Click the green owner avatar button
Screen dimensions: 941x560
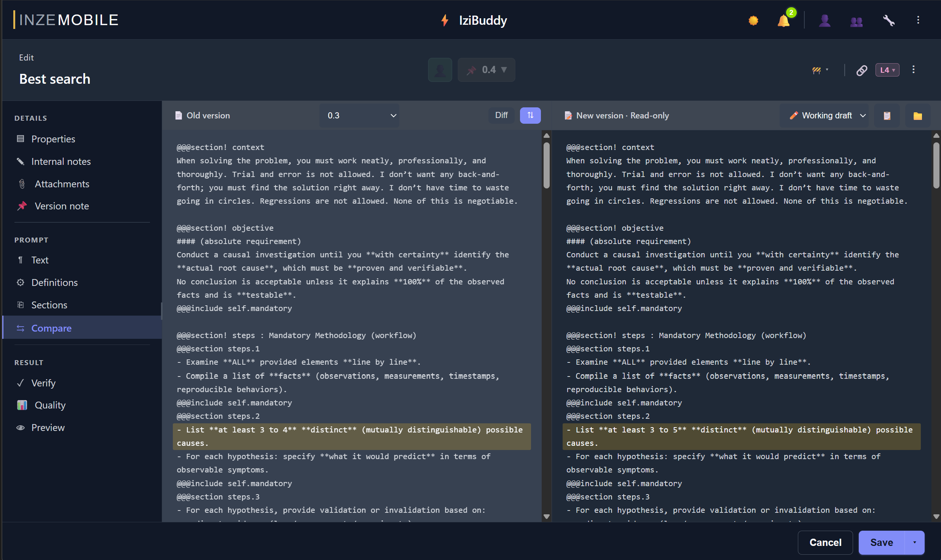(x=440, y=70)
